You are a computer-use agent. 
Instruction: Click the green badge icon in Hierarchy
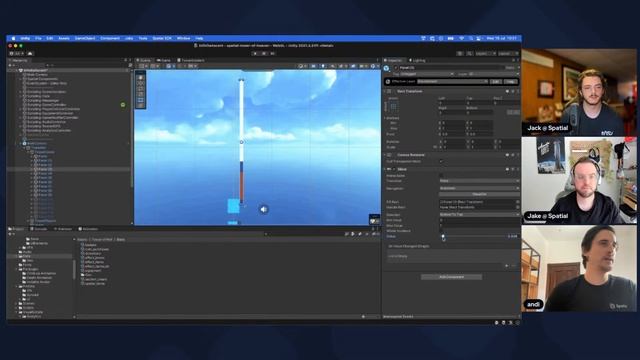click(x=123, y=105)
